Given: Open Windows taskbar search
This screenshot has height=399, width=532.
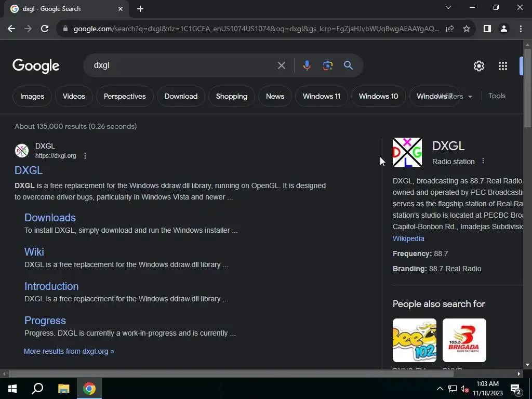Looking at the screenshot, I should (37, 388).
